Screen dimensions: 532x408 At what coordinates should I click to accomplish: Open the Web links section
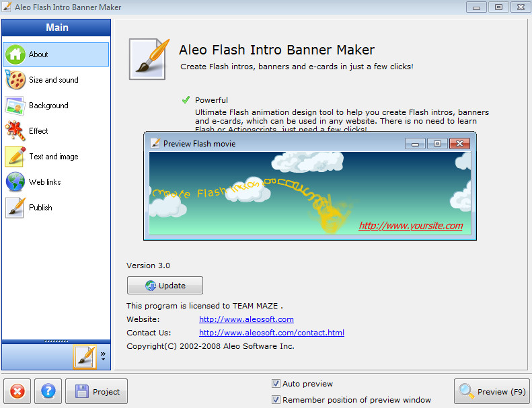click(45, 181)
